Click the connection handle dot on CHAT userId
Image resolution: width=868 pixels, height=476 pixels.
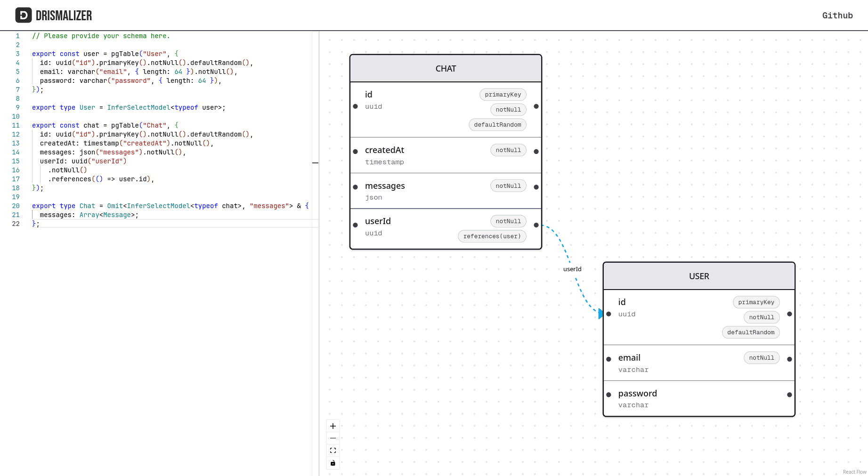click(536, 225)
